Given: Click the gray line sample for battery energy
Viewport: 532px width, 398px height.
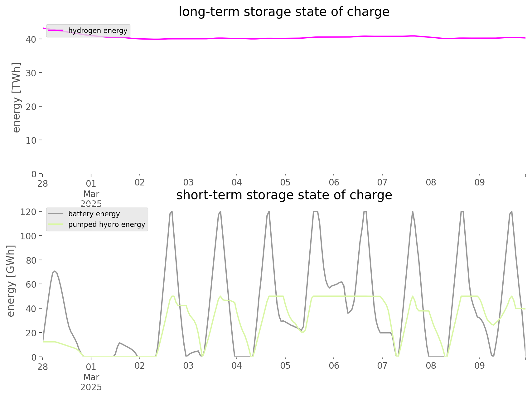Looking at the screenshot, I should [x=56, y=214].
